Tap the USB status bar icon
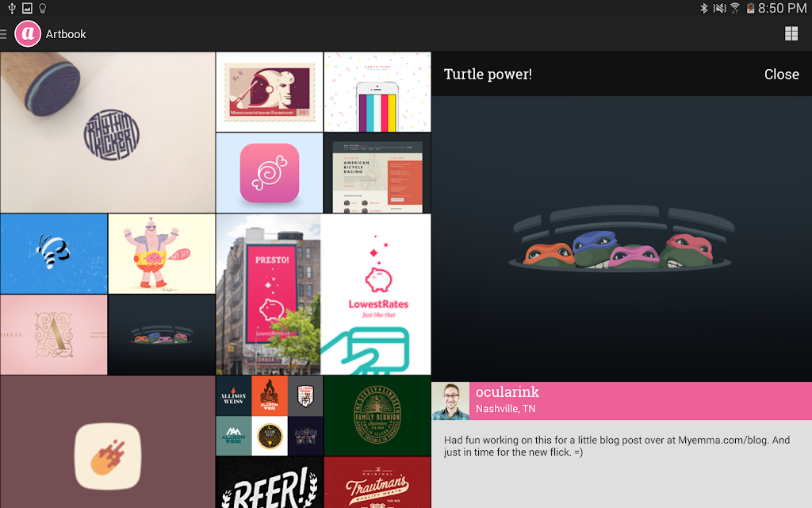Viewport: 812px width, 508px height. click(12, 8)
